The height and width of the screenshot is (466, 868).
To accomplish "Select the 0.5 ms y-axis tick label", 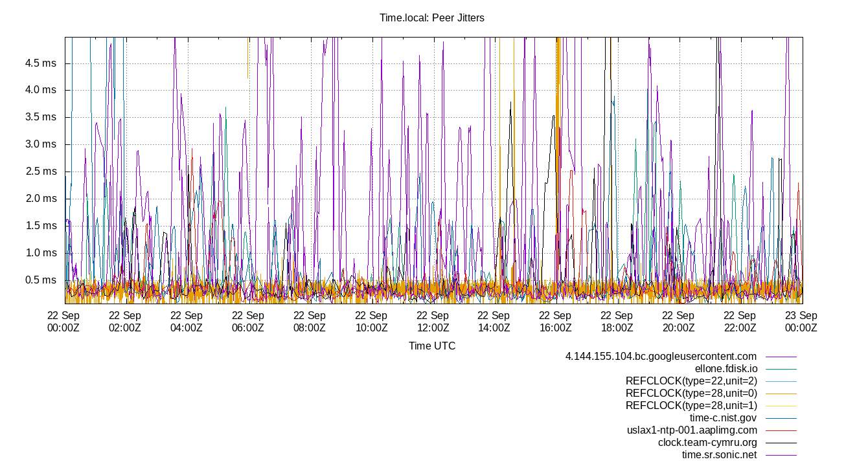I will (41, 281).
